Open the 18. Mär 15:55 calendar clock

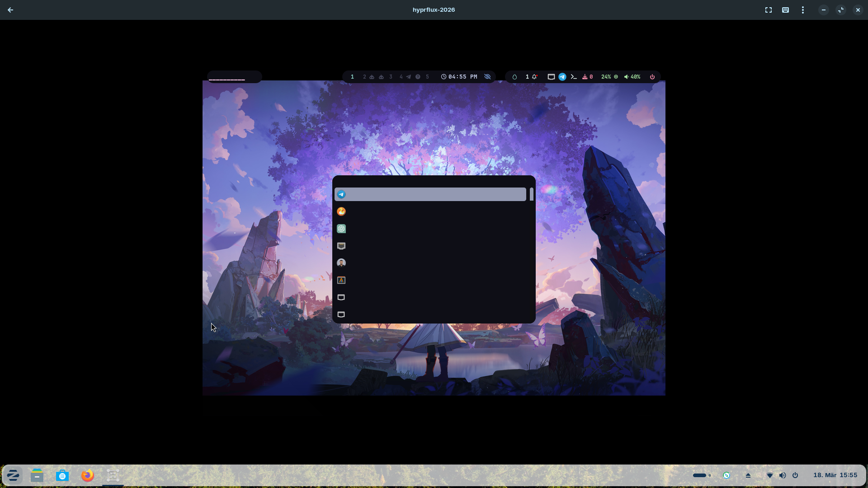click(835, 475)
